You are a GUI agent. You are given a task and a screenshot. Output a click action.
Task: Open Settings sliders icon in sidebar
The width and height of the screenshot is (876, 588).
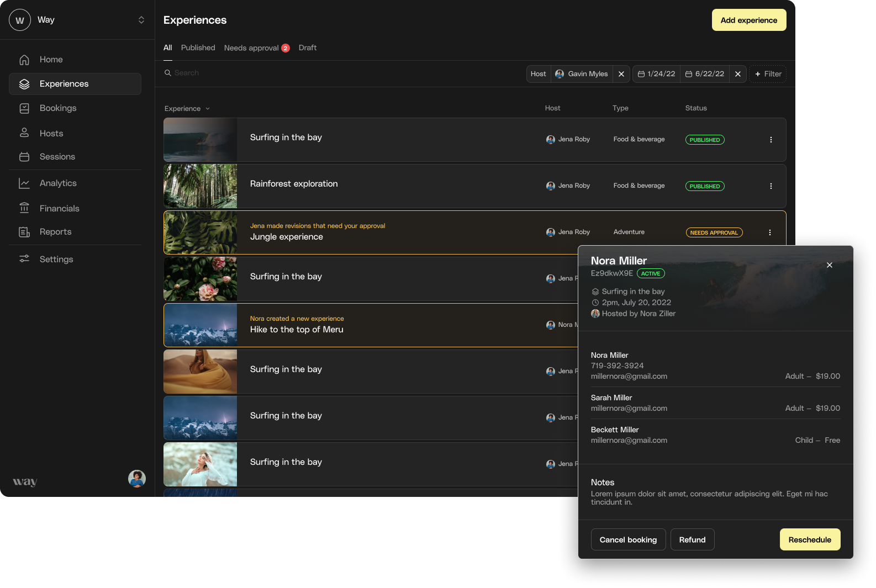tap(24, 259)
